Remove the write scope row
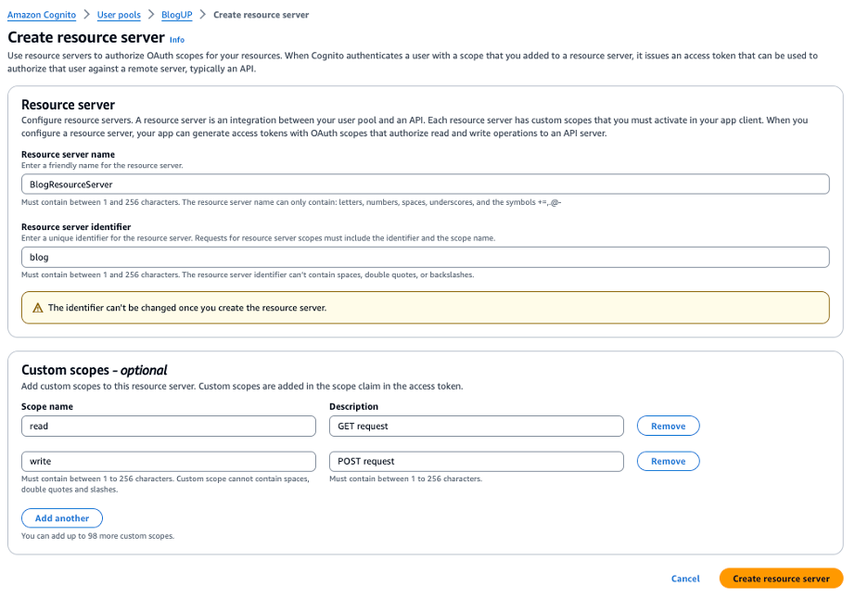 [668, 461]
